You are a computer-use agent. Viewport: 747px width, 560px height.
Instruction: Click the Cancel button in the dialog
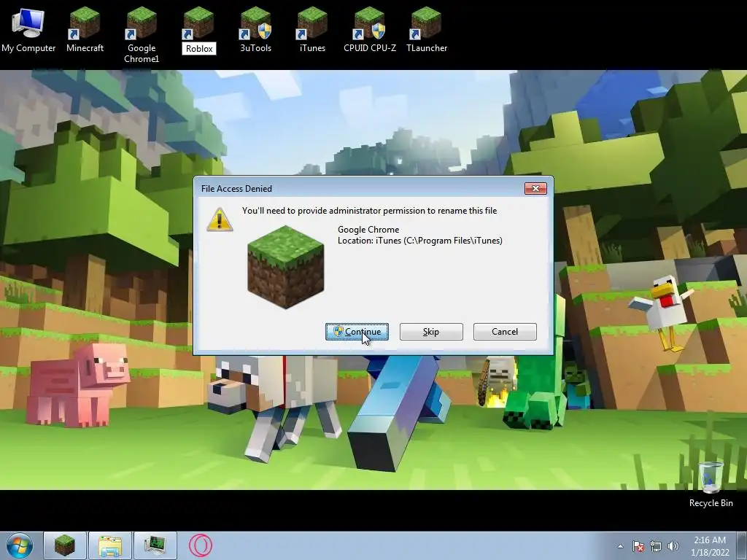[x=505, y=332]
